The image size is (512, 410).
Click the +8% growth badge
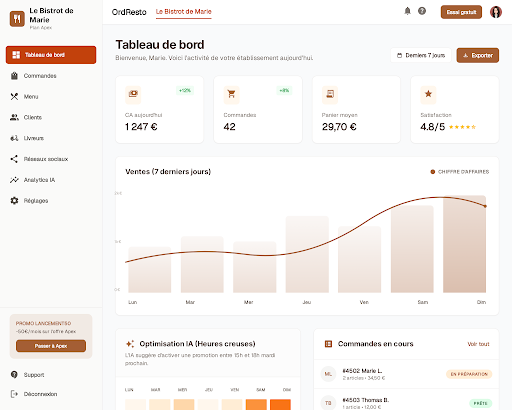284,90
